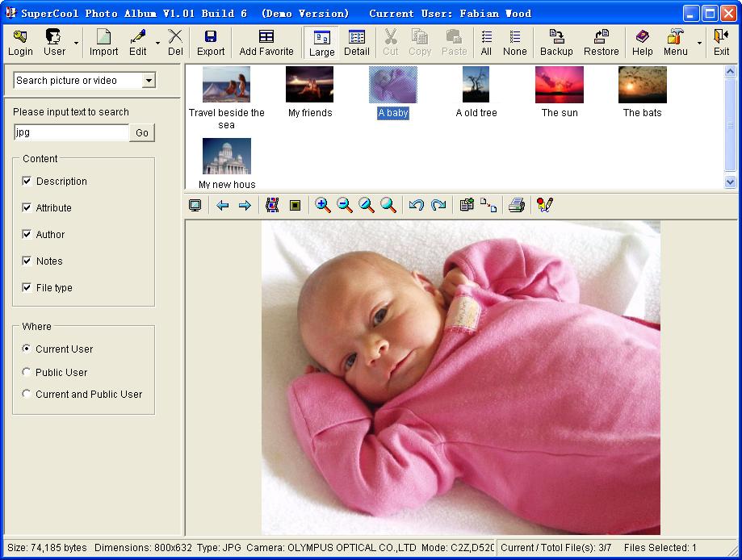Select the Public User radio button

27,373
